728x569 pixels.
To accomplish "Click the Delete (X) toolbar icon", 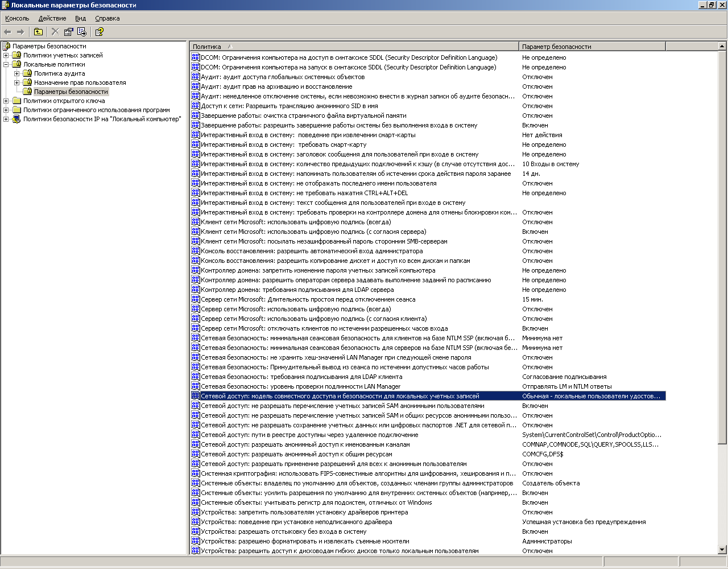I will point(55,32).
